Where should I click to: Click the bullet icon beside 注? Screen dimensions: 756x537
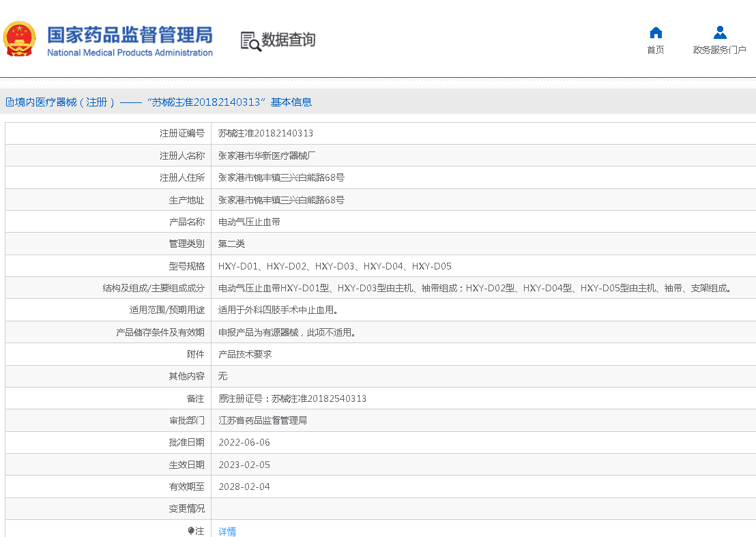click(x=191, y=531)
